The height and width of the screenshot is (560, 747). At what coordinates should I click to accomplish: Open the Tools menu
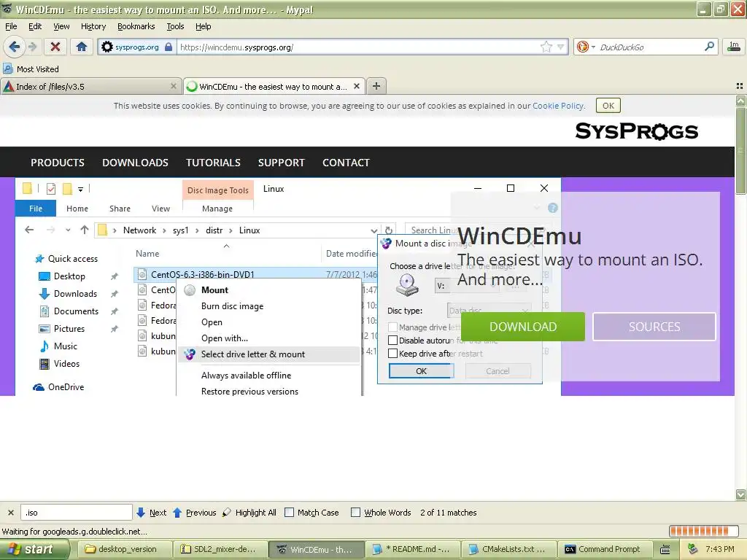point(175,26)
